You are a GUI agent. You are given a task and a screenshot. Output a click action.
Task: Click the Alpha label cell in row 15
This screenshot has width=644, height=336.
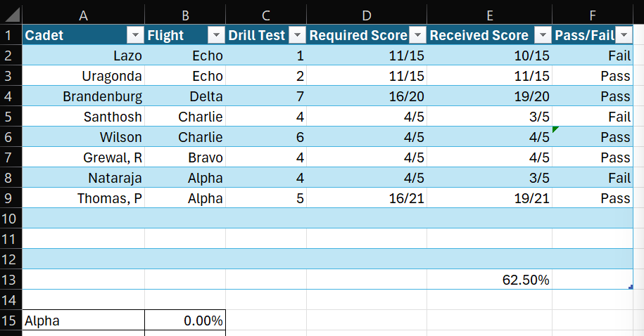coord(83,321)
